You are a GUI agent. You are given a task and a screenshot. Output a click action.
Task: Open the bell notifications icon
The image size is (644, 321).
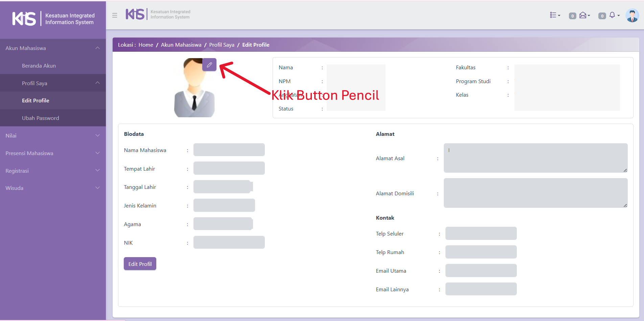click(613, 15)
